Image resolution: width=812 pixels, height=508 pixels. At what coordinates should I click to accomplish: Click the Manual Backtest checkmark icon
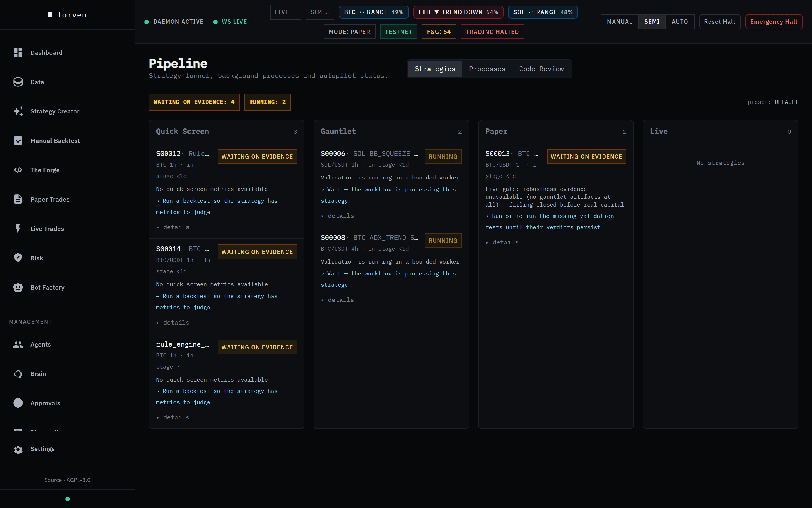[x=18, y=141]
